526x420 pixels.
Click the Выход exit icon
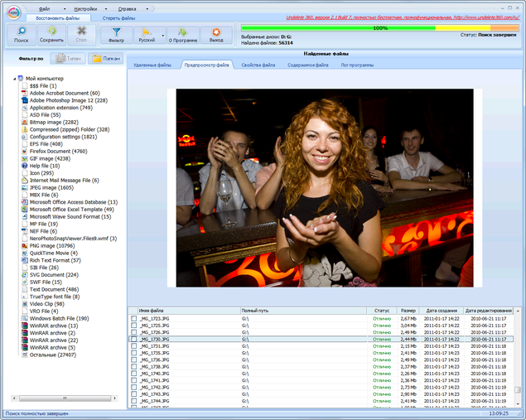(x=216, y=31)
